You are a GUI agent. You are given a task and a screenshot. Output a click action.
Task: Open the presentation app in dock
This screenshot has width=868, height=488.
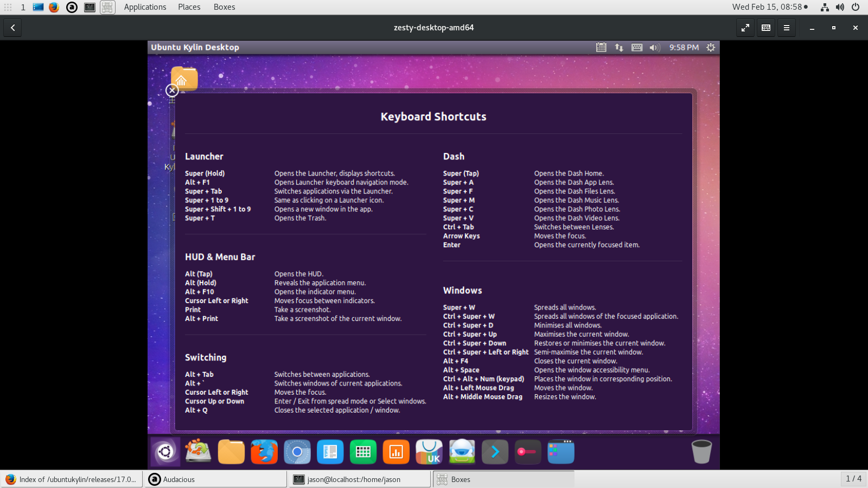tap(396, 452)
